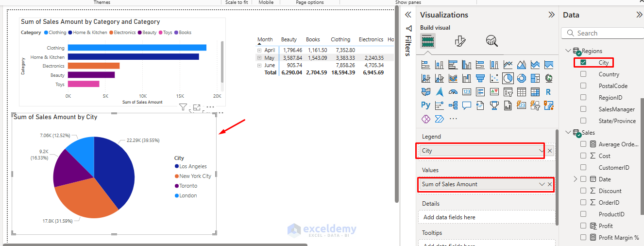Select the Donut chart visual

pos(522,78)
